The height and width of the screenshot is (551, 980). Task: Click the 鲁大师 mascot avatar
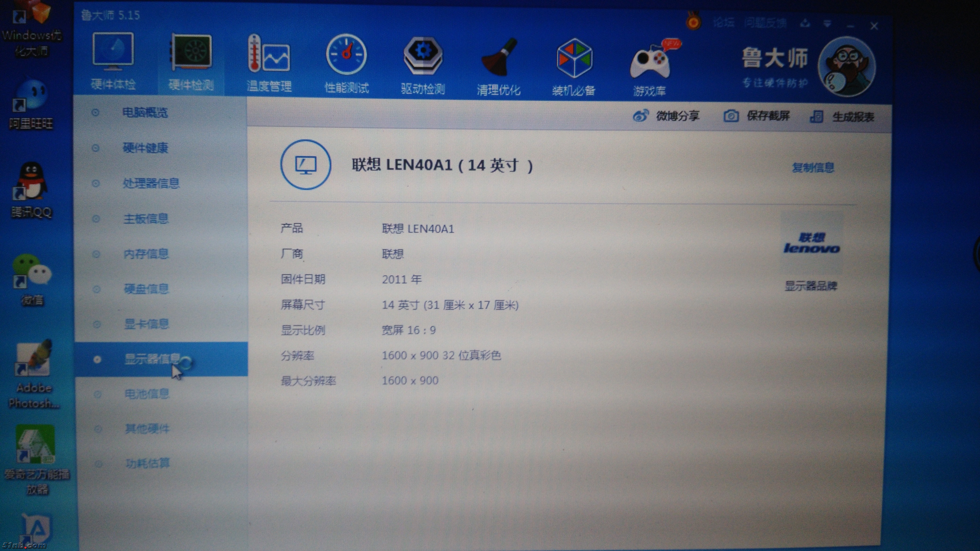[x=847, y=67]
